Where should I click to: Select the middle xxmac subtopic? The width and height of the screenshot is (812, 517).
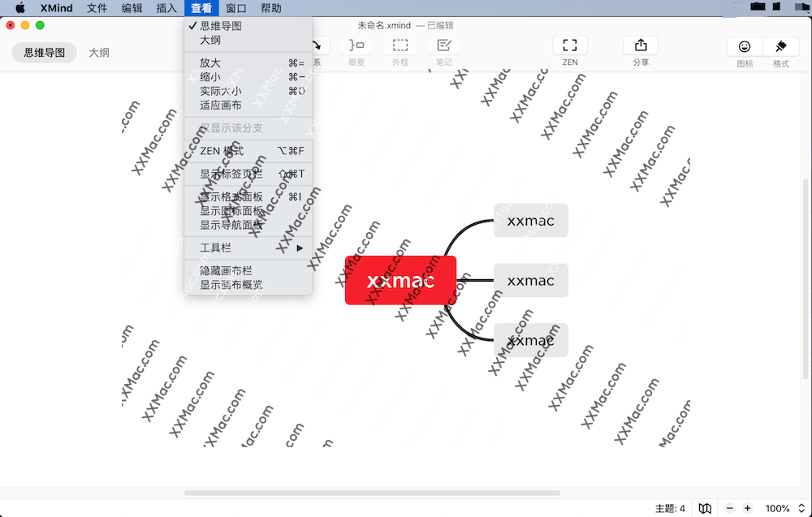click(x=531, y=281)
